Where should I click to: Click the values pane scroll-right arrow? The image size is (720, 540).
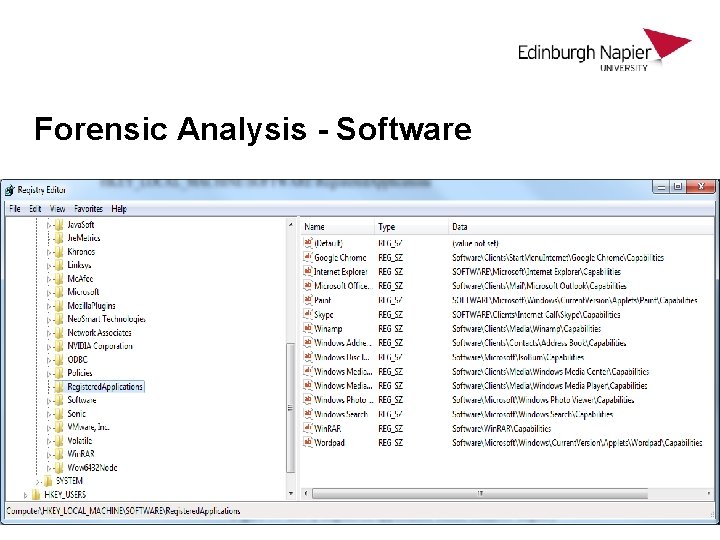pos(709,493)
